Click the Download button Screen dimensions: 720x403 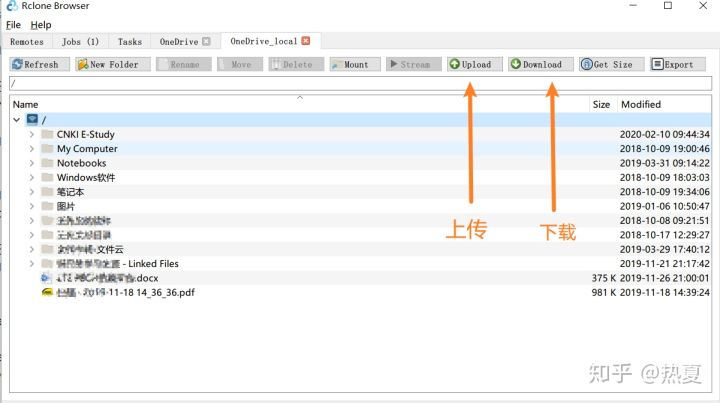click(540, 64)
